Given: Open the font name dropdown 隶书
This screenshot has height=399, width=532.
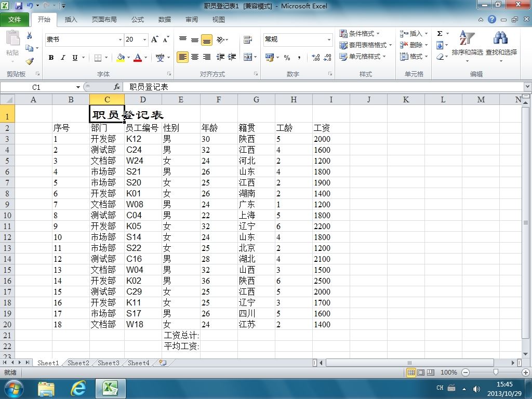Looking at the screenshot, I should (120, 39).
